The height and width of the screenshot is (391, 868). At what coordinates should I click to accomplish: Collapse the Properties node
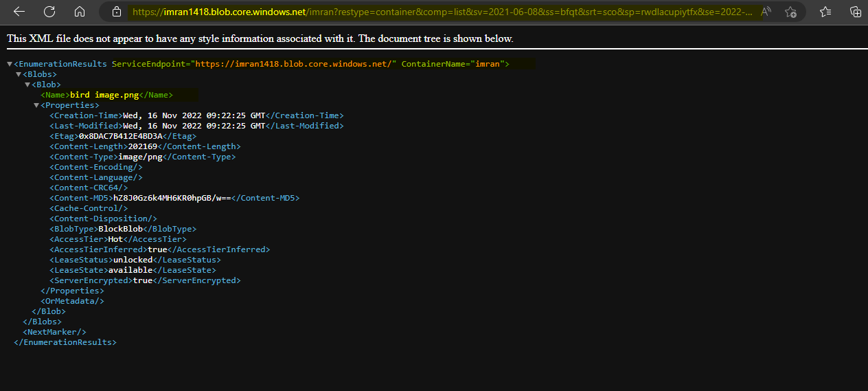point(36,105)
